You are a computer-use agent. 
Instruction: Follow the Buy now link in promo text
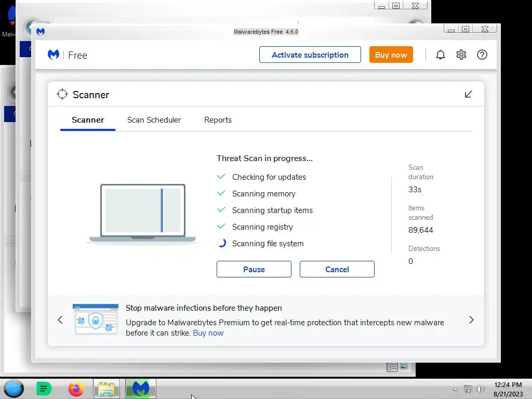tap(208, 333)
